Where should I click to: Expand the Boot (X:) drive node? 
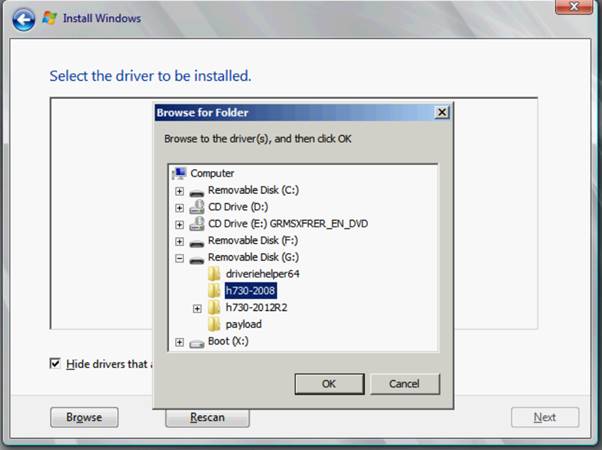[179, 342]
